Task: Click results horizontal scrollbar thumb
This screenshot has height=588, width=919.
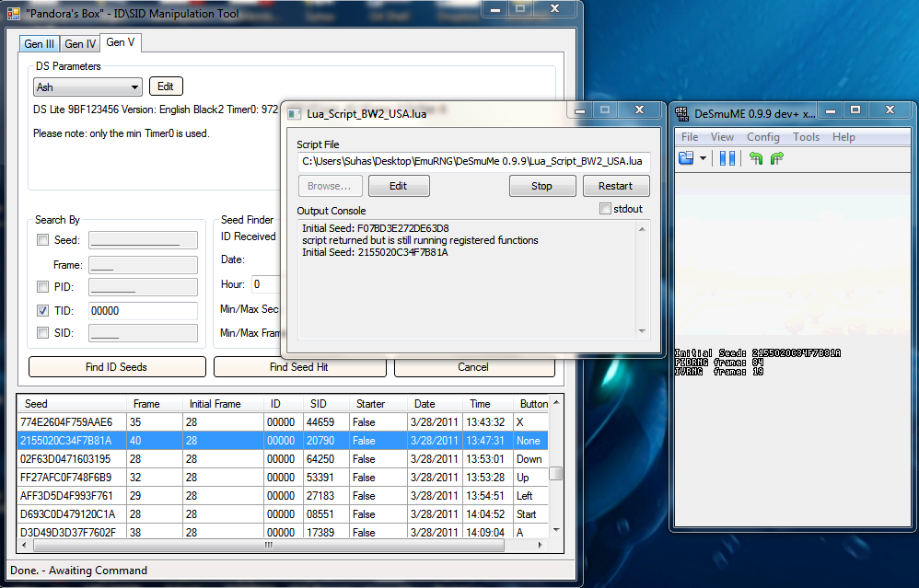Action: coord(269,546)
